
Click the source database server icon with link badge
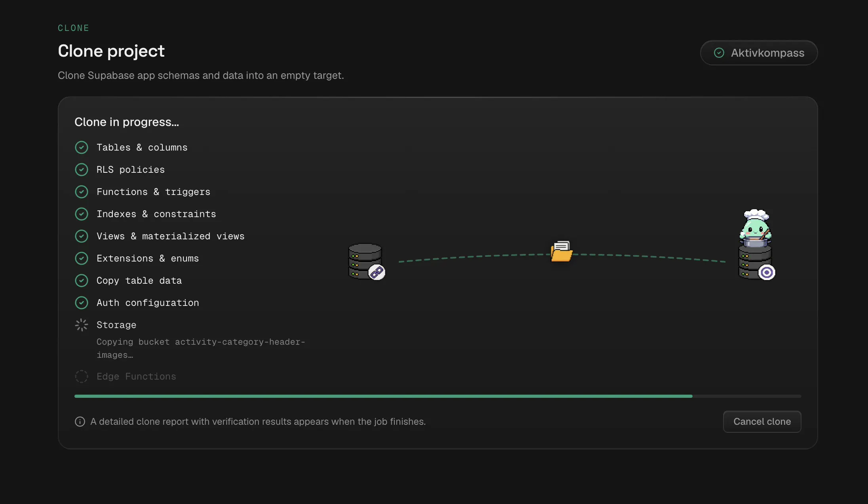(367, 262)
